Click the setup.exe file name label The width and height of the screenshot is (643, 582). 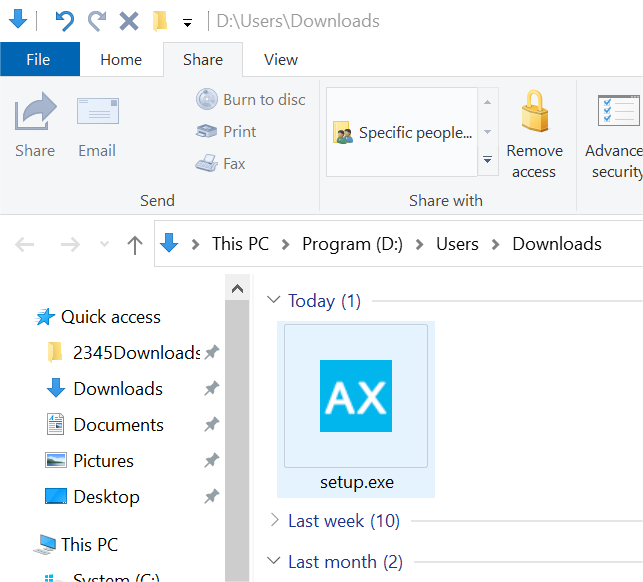[x=357, y=482]
